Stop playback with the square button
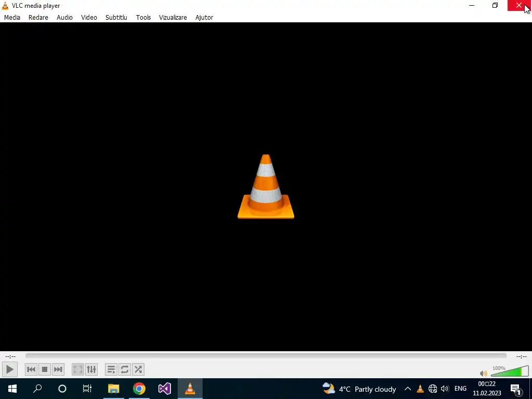Screen dimensions: 532x399 45,369
